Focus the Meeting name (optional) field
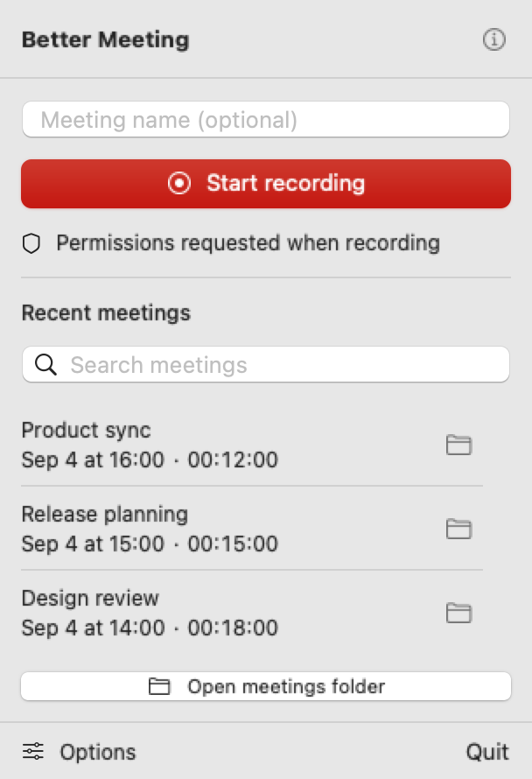The image size is (532, 779). 266,119
